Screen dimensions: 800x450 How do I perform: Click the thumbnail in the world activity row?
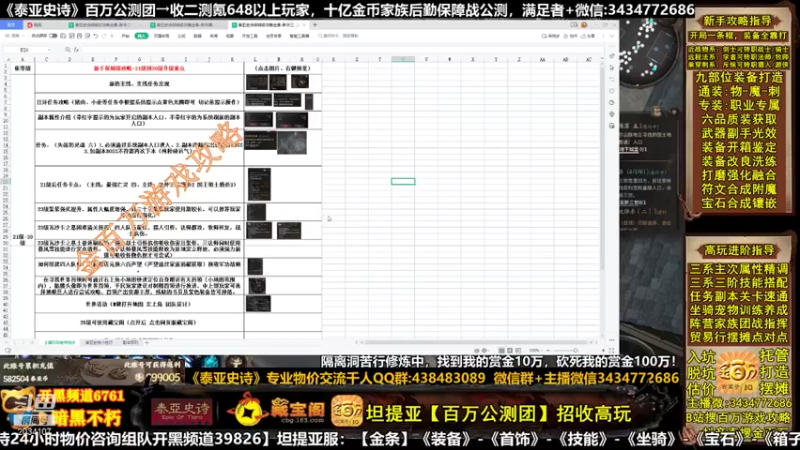[x=258, y=304]
